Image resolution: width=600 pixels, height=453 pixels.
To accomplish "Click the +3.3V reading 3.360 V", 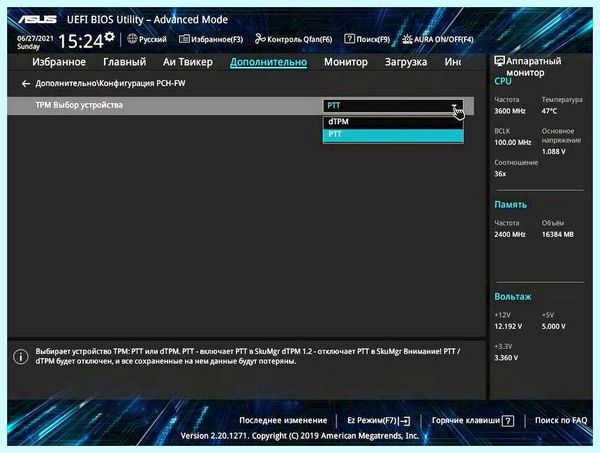I will [x=506, y=358].
